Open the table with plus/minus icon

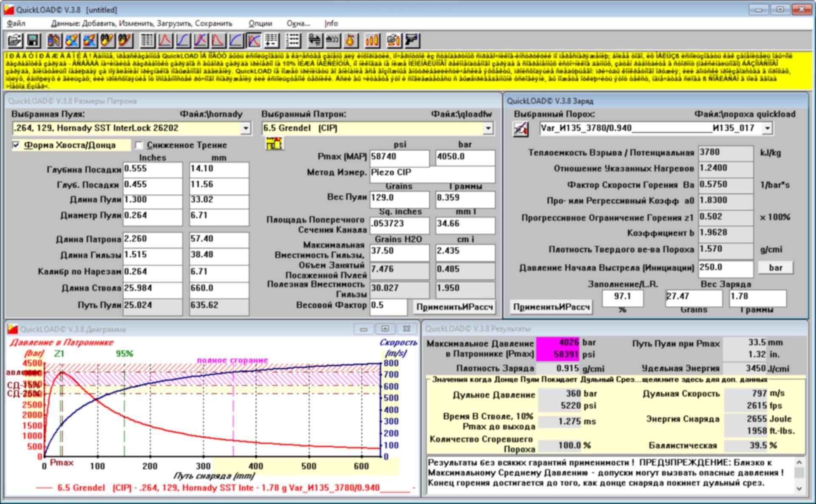(272, 40)
